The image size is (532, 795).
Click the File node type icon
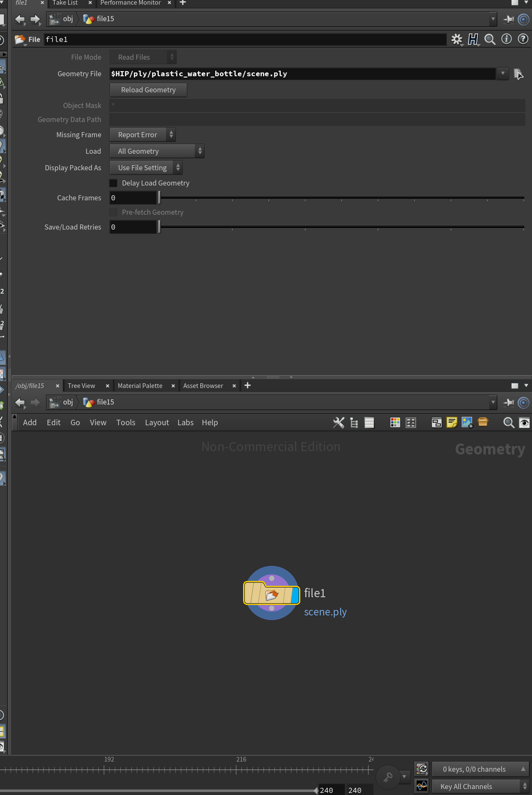[20, 39]
